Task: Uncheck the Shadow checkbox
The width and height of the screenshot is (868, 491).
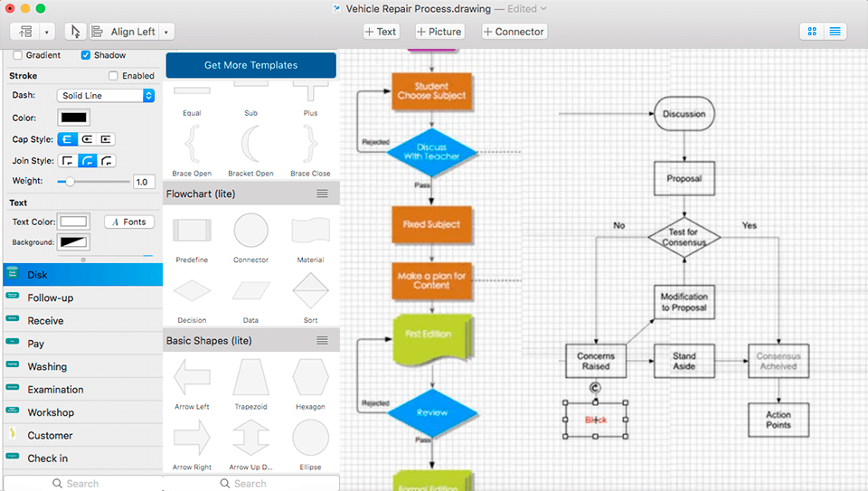Action: coord(86,55)
